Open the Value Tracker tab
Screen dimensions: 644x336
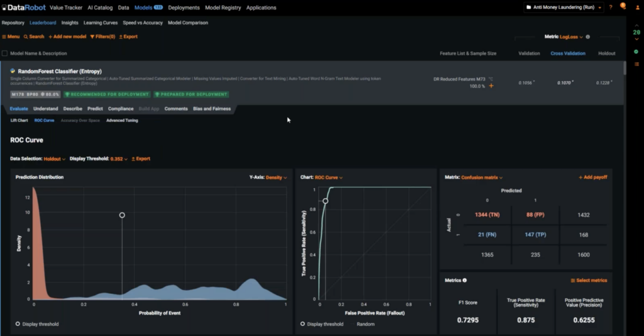click(65, 8)
